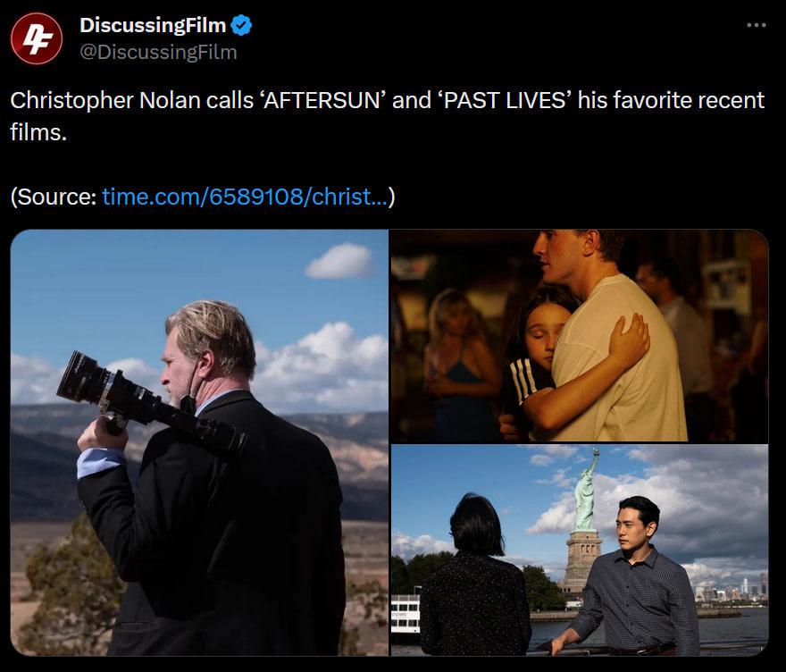Screen dimensions: 786x672
Task: Click the '(Source:' label text
Action: [x=53, y=197]
